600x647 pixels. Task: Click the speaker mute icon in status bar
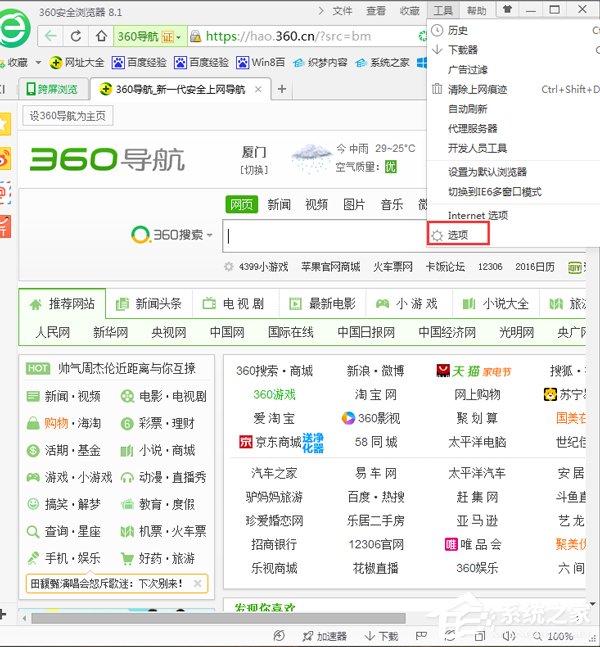click(508, 636)
